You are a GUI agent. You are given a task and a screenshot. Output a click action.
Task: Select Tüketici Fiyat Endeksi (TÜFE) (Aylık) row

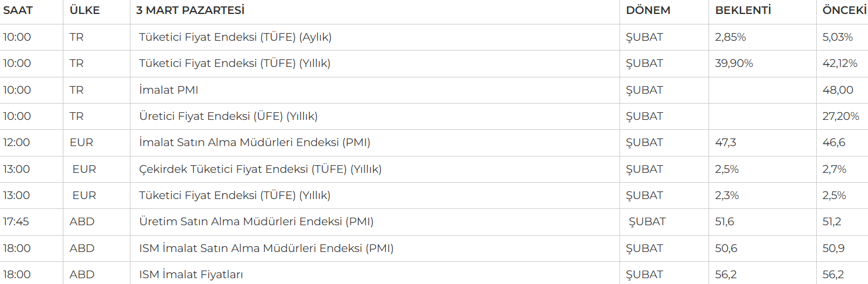(x=434, y=37)
